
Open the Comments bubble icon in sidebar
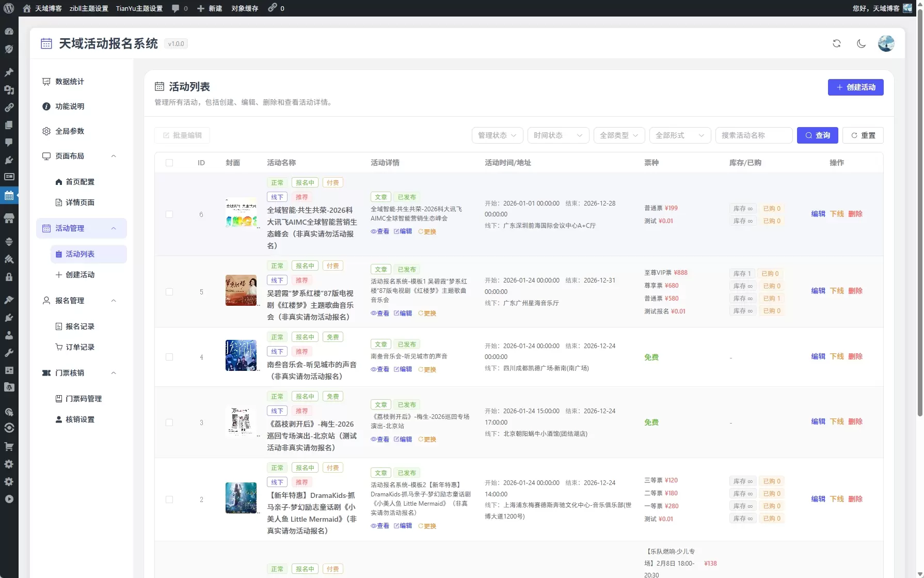click(x=9, y=143)
